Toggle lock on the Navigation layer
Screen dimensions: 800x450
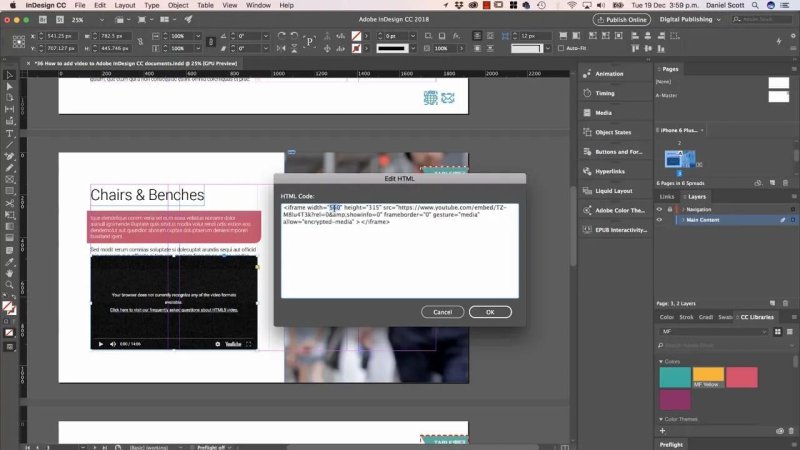(x=669, y=210)
